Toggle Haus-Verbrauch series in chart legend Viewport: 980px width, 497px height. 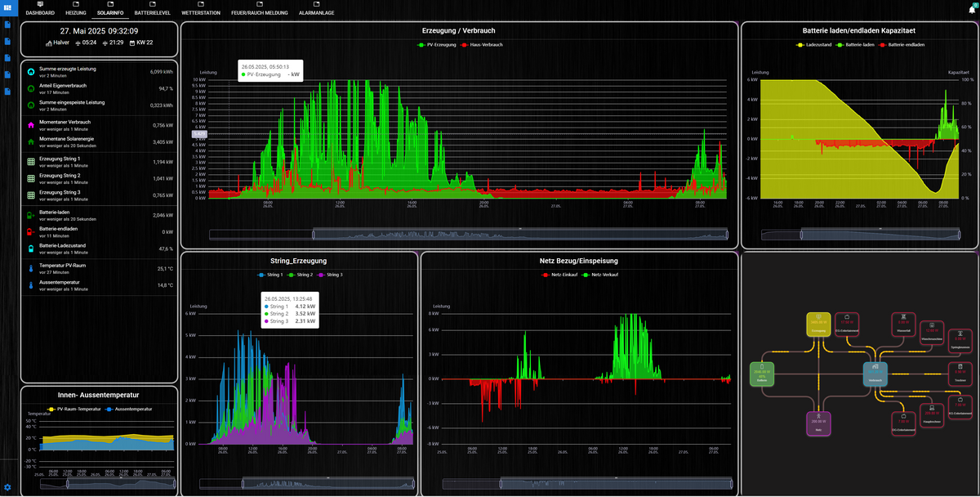482,44
